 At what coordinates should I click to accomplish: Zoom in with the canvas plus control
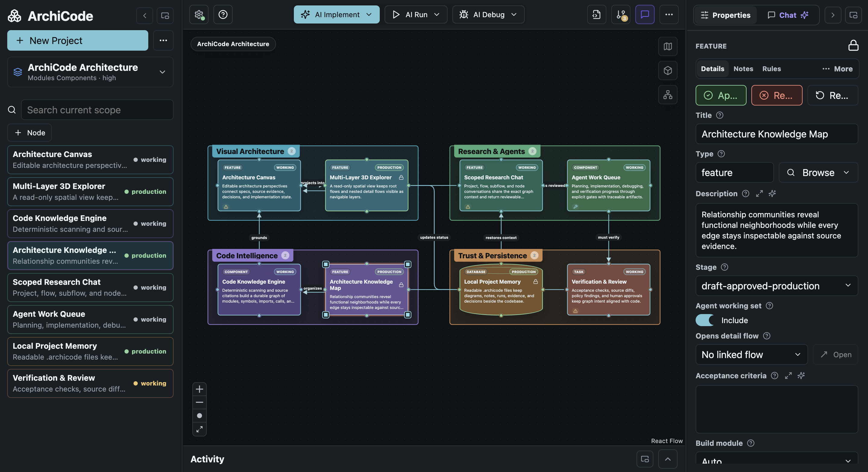[200, 389]
